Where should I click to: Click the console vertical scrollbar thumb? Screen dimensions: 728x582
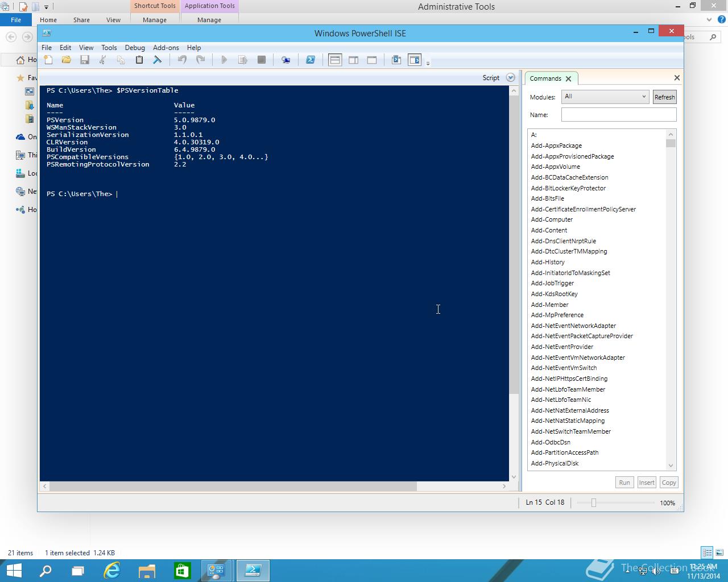pyautogui.click(x=514, y=244)
